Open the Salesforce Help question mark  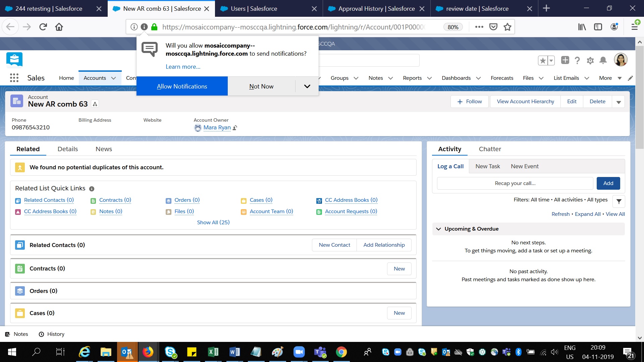[577, 60]
